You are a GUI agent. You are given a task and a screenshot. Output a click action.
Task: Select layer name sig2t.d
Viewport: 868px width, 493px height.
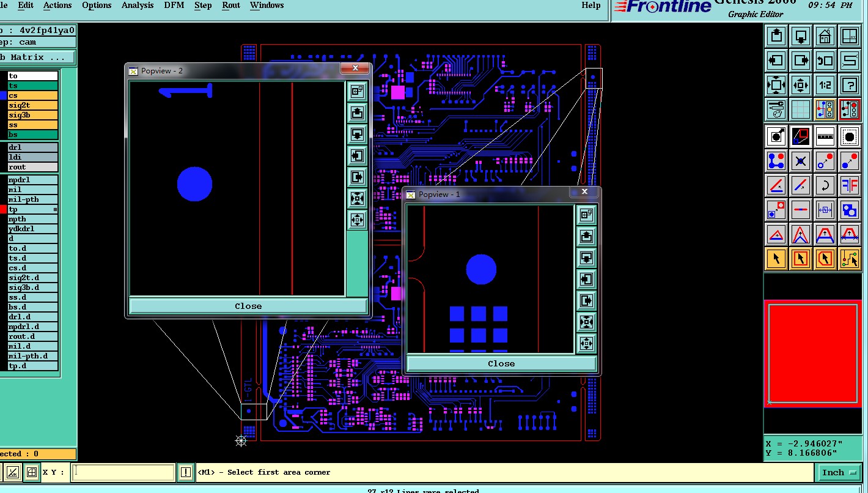coord(33,278)
